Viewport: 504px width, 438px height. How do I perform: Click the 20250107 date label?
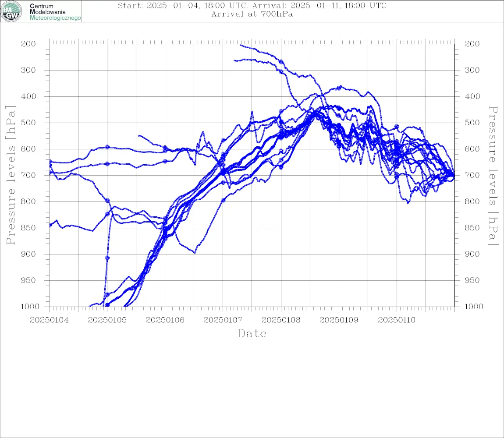[223, 320]
